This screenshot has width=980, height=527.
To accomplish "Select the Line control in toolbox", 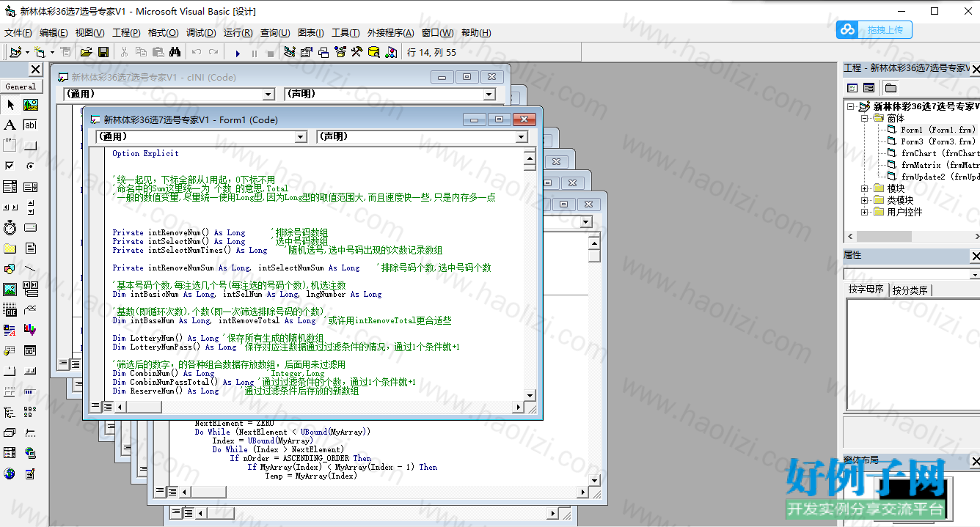I will (30, 269).
